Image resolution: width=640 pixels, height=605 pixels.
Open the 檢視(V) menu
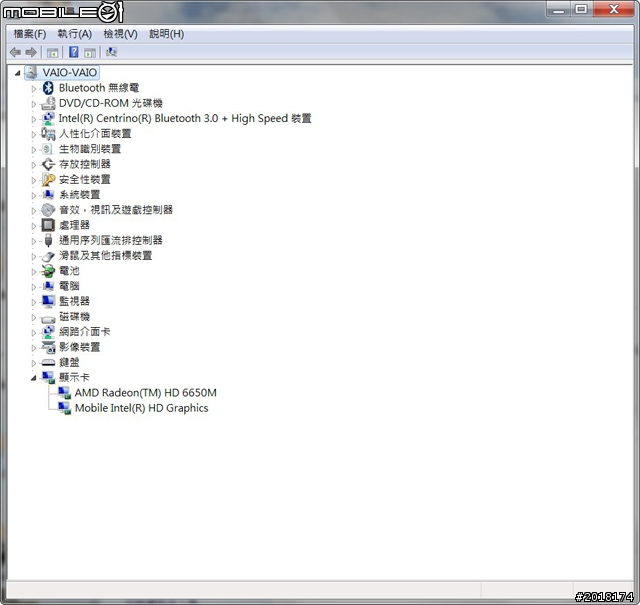coord(120,34)
